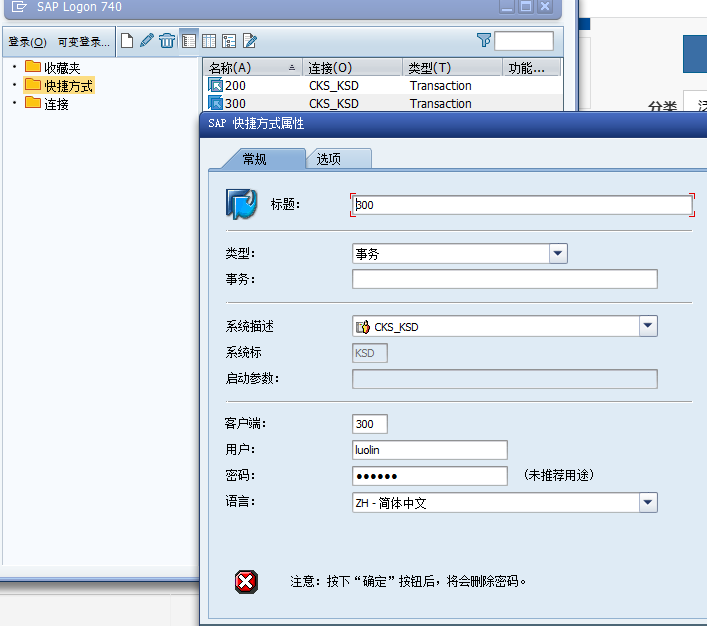
Task: Click the disabled 启动参数 field
Action: (505, 379)
